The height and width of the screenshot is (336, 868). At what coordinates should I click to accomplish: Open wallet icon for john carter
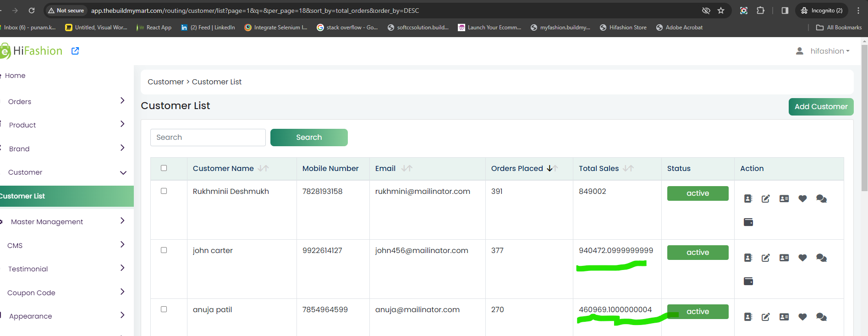click(x=748, y=281)
